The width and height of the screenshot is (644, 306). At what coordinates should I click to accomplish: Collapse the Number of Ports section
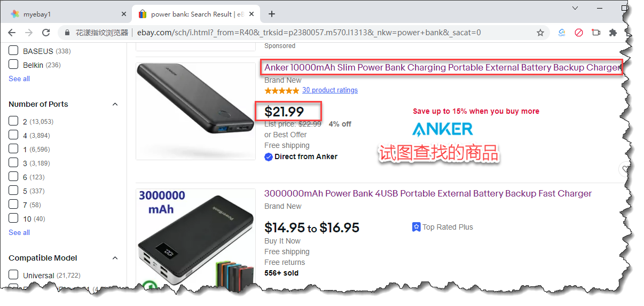(x=115, y=104)
